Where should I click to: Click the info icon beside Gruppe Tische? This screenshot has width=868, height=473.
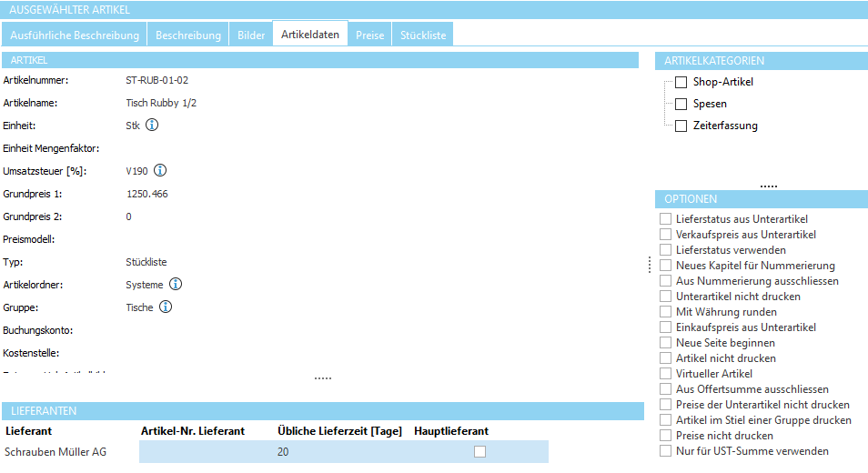[x=166, y=307]
